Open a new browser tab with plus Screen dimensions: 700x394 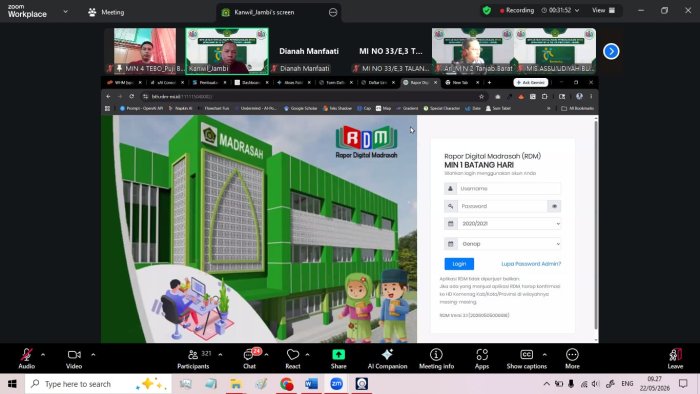tap(489, 83)
